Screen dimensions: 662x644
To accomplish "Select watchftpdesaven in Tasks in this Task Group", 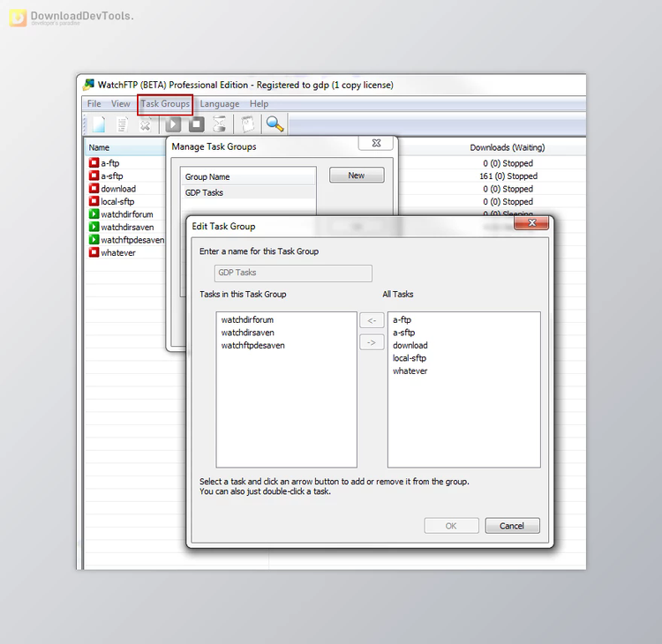I will pos(253,345).
